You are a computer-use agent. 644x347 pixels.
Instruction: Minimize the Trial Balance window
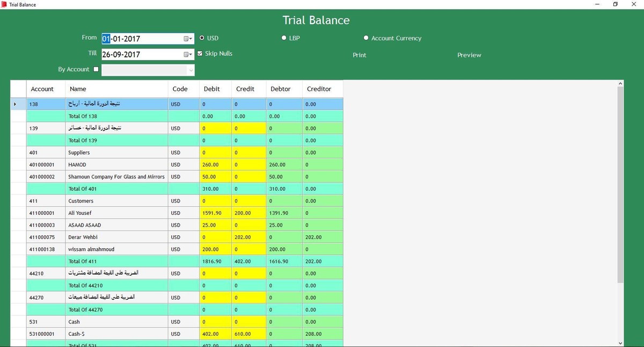[596, 4]
